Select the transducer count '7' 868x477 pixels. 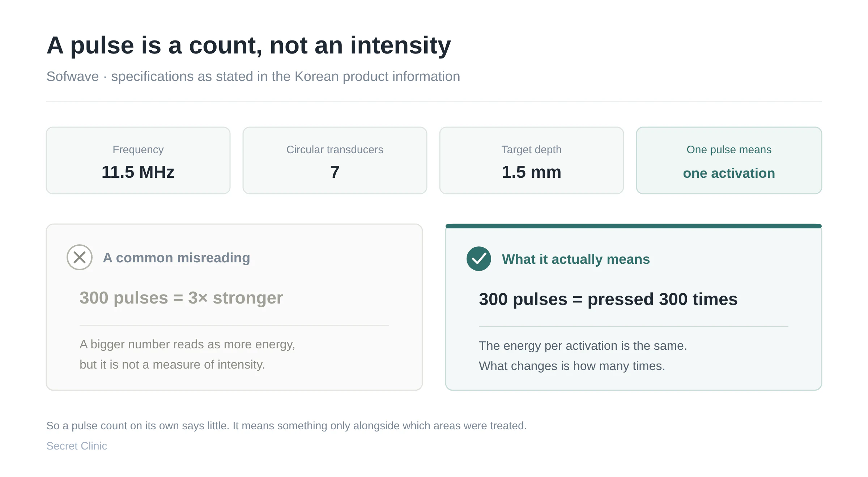[x=335, y=172]
